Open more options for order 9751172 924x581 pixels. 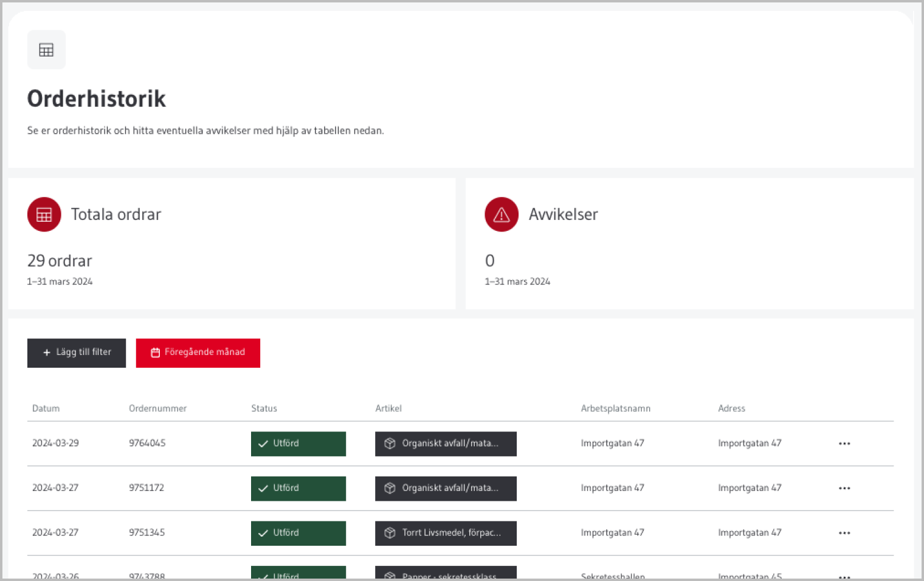pos(844,488)
